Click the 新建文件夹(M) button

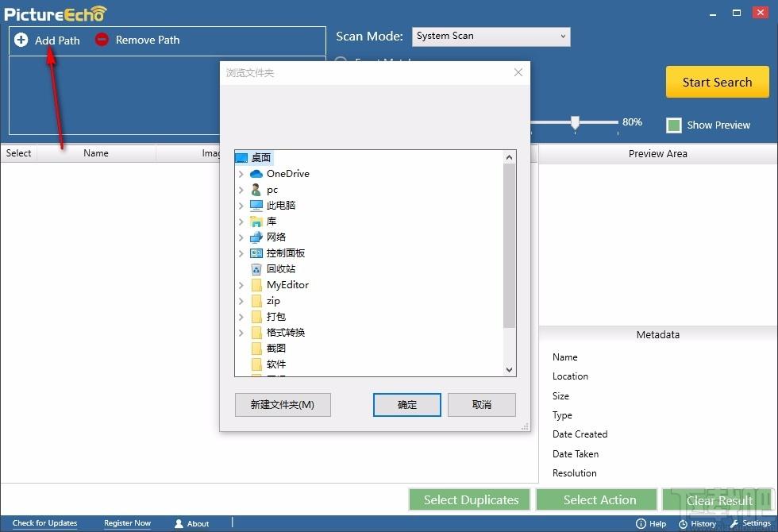point(283,405)
